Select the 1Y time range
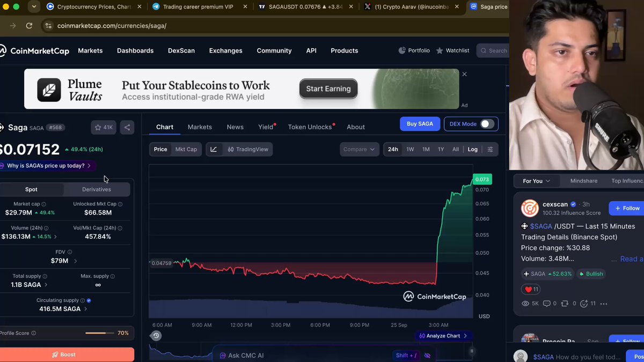The image size is (644, 362). [x=441, y=149]
